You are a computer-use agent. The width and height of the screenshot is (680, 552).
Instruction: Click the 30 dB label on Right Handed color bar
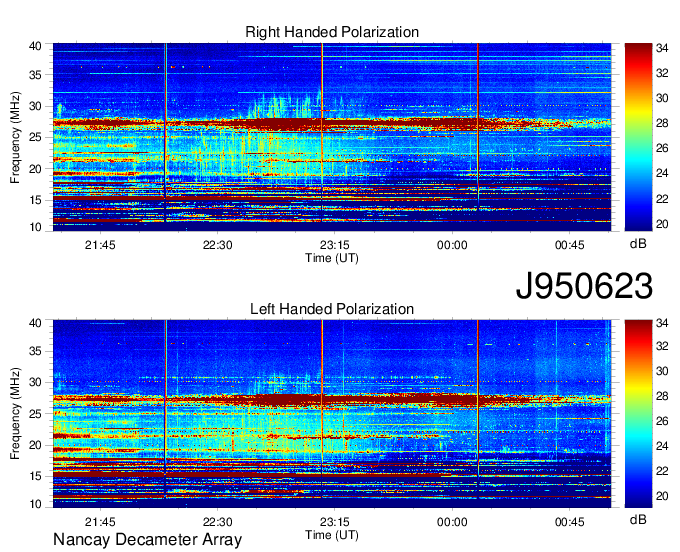tap(662, 98)
